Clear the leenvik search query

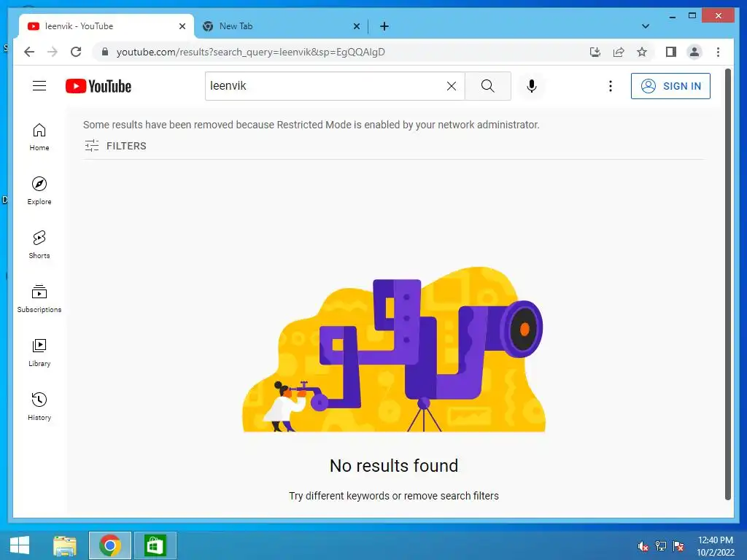click(451, 86)
